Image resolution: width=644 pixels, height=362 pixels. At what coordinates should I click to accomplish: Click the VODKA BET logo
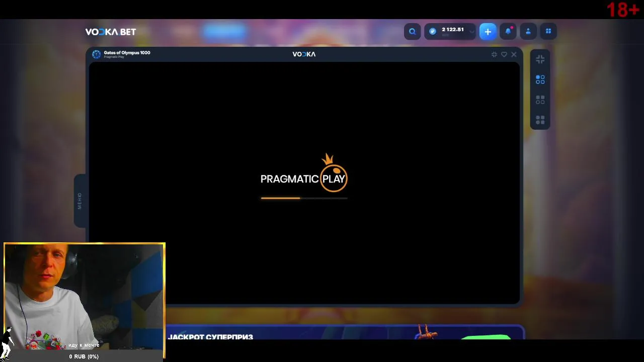coord(111,32)
